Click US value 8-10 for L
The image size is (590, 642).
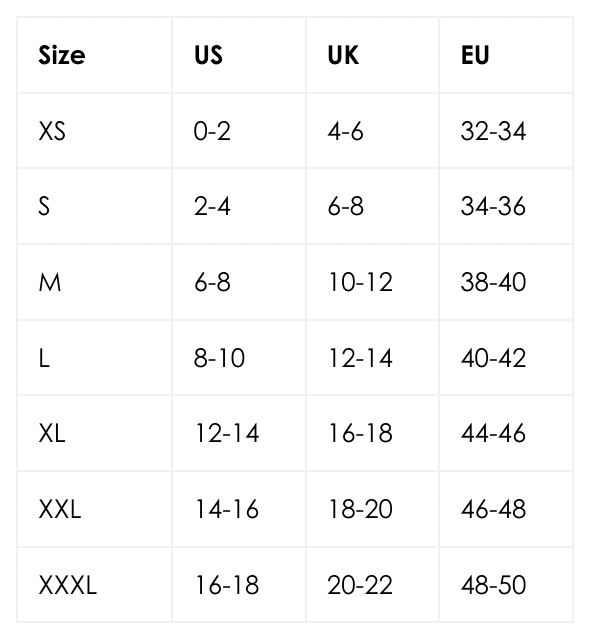(x=219, y=358)
